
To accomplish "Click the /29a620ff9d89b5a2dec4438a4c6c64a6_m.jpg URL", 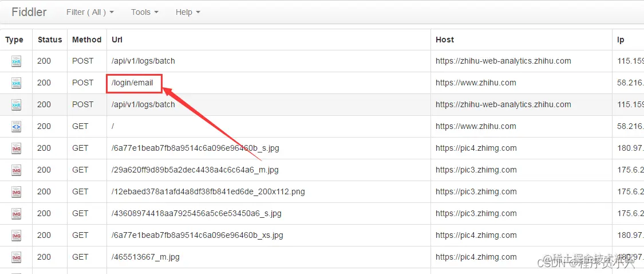I will [x=195, y=170].
